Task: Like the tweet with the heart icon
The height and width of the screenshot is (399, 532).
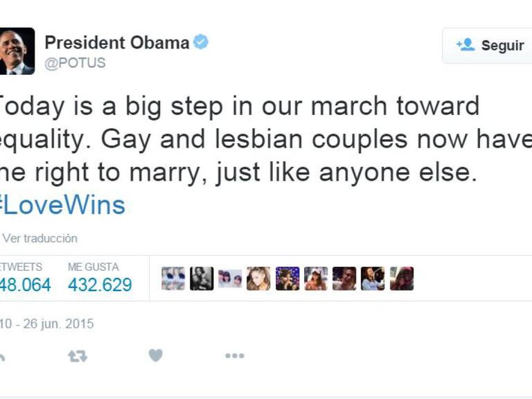Action: pyautogui.click(x=155, y=355)
